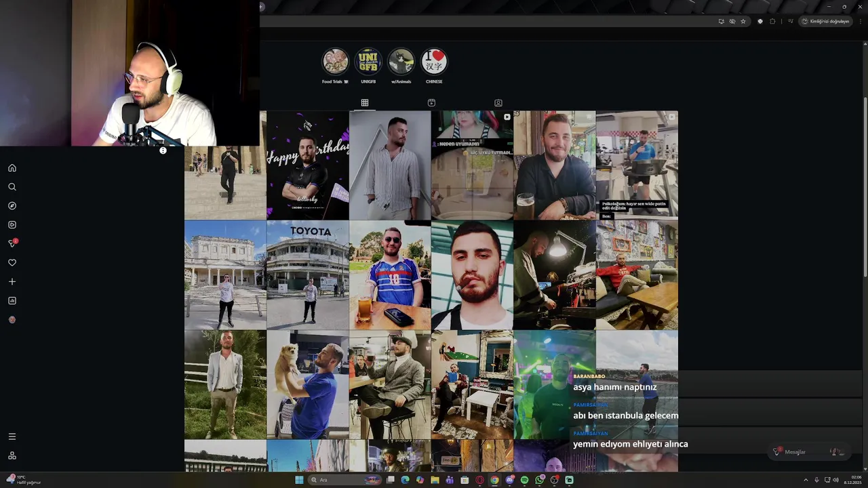The height and width of the screenshot is (488, 868).
Task: Open the TOYOTA building post
Action: 308,275
